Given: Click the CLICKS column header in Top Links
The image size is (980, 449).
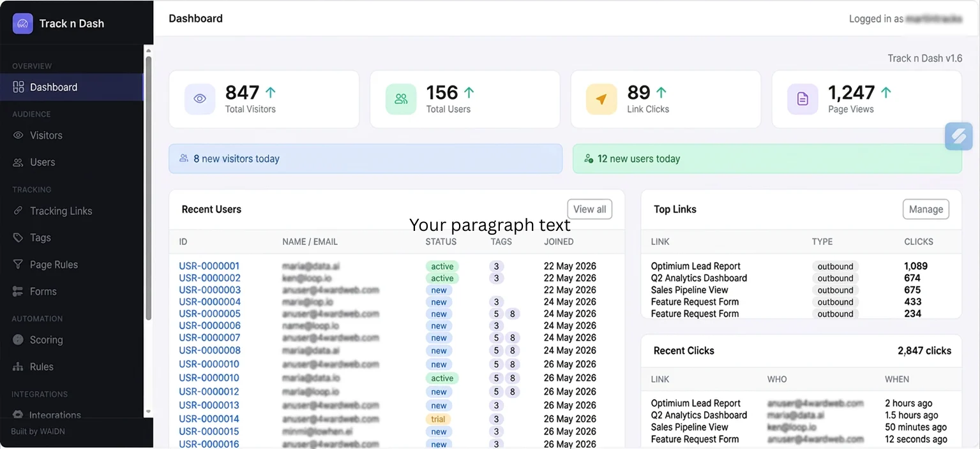Looking at the screenshot, I should 919,242.
